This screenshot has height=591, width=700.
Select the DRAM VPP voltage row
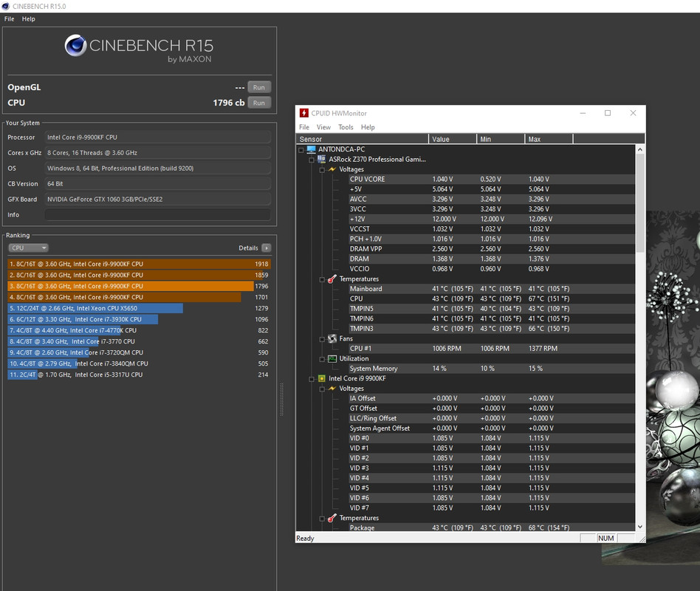pos(491,249)
